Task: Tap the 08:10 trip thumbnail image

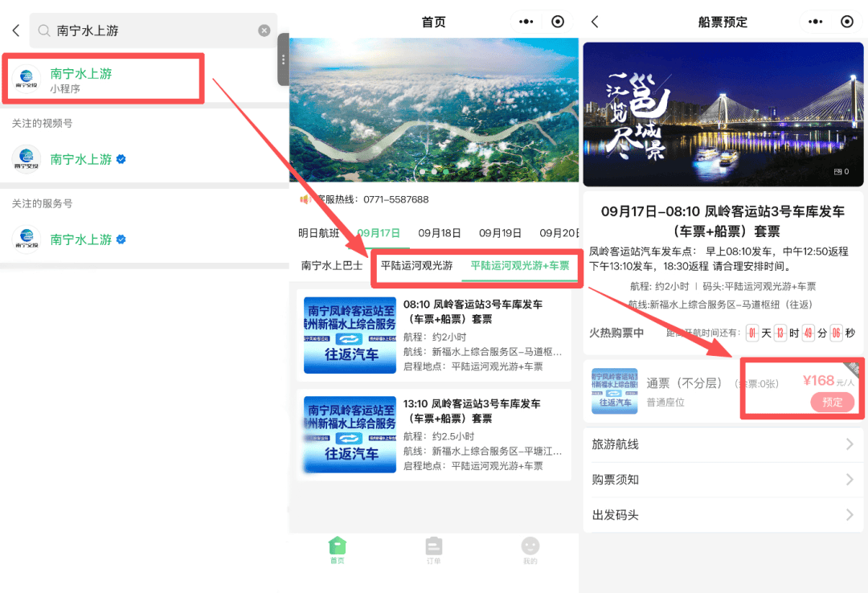Action: click(350, 335)
